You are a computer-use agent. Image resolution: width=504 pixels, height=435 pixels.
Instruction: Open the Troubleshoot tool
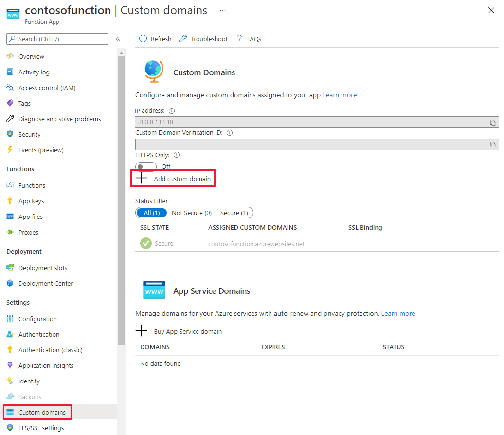203,38
